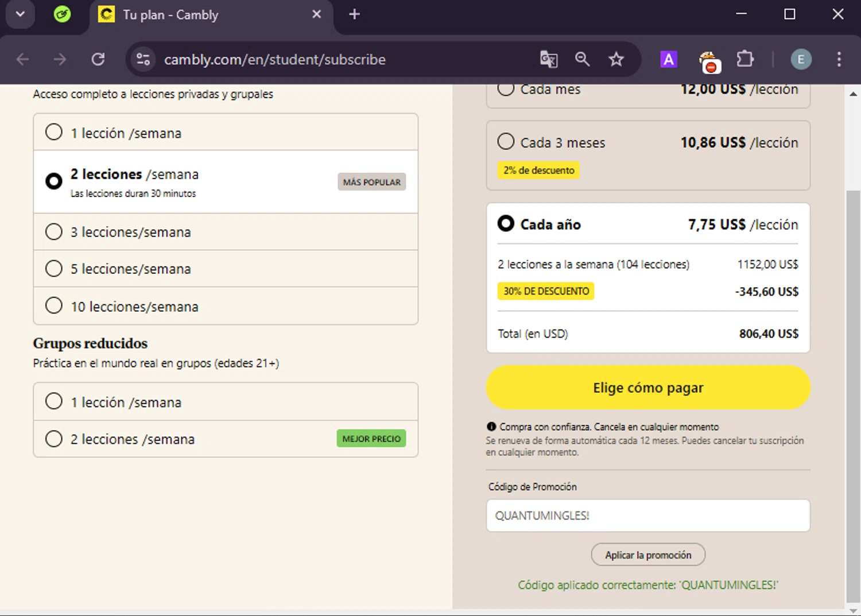Click the subtotal '1152,00 US$'

(768, 264)
